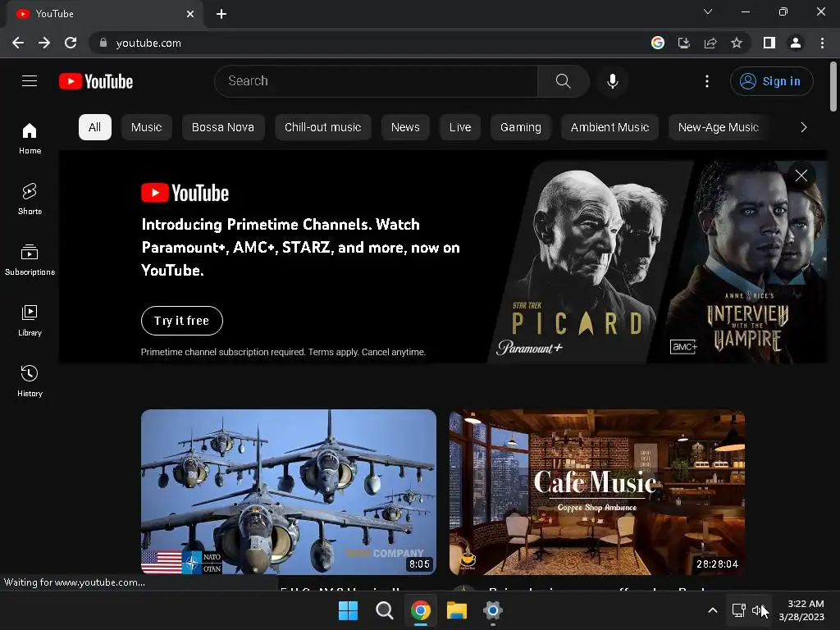
Task: Select the Music filter chip
Action: click(146, 127)
